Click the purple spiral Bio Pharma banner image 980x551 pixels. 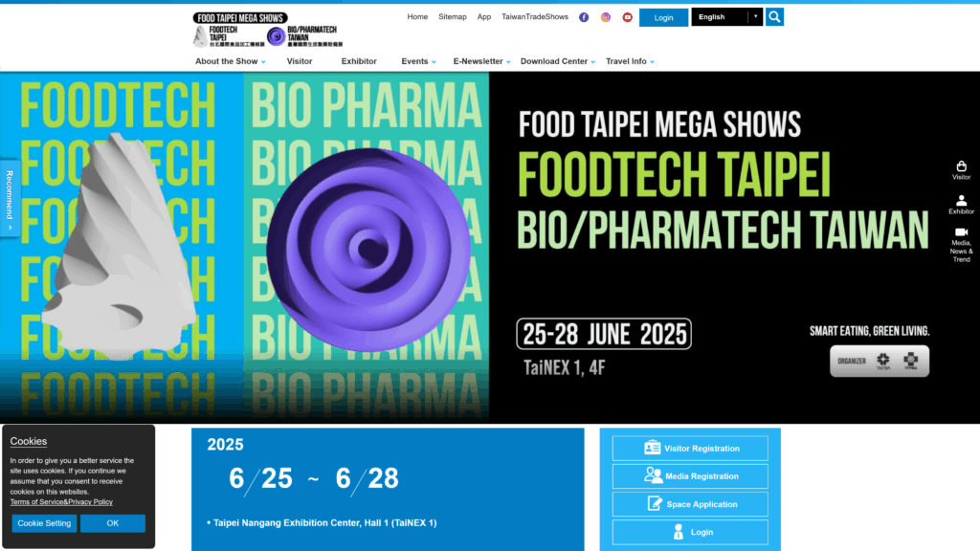(368, 250)
